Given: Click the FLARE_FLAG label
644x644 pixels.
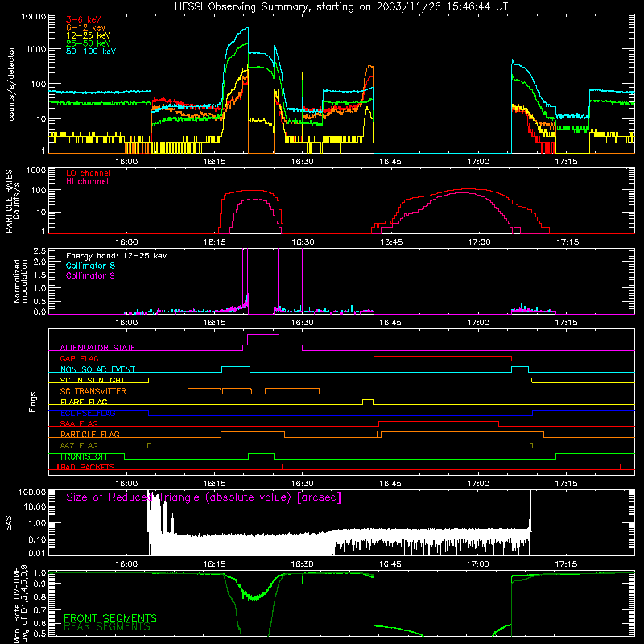Looking at the screenshot, I should pos(84,402).
